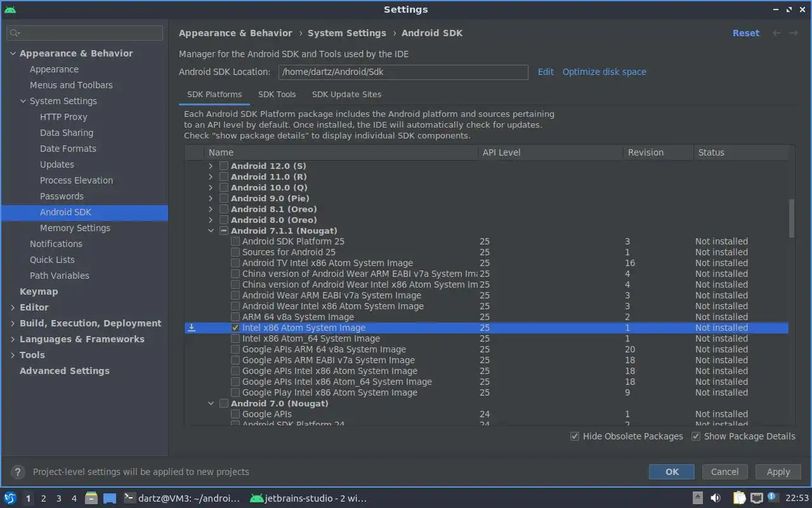Select the SDK Platforms tab
The height and width of the screenshot is (508, 812).
tap(214, 94)
